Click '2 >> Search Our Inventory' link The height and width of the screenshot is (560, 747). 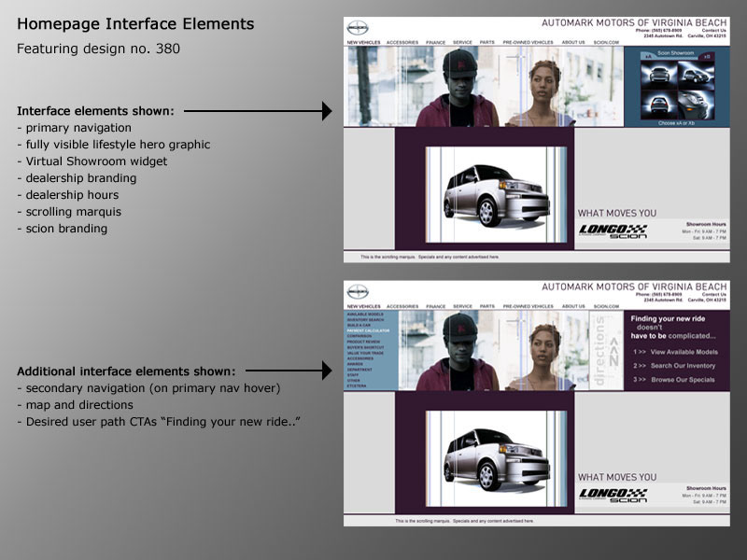click(674, 366)
